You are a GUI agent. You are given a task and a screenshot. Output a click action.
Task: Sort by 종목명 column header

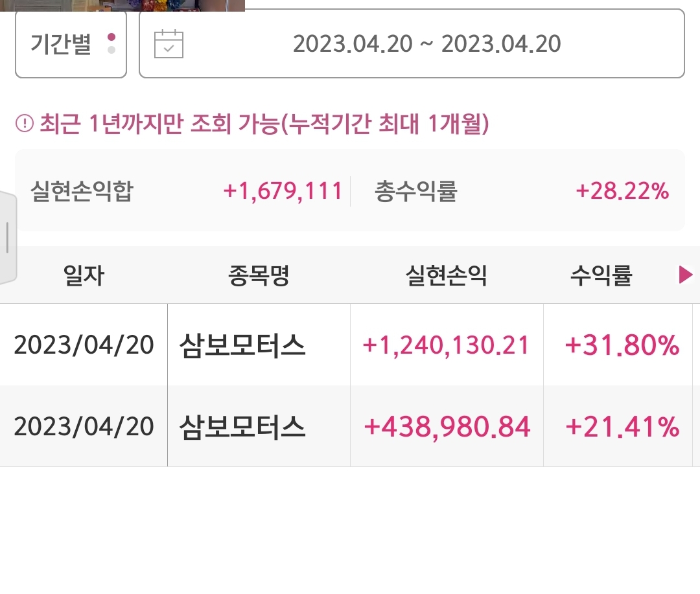tap(259, 275)
